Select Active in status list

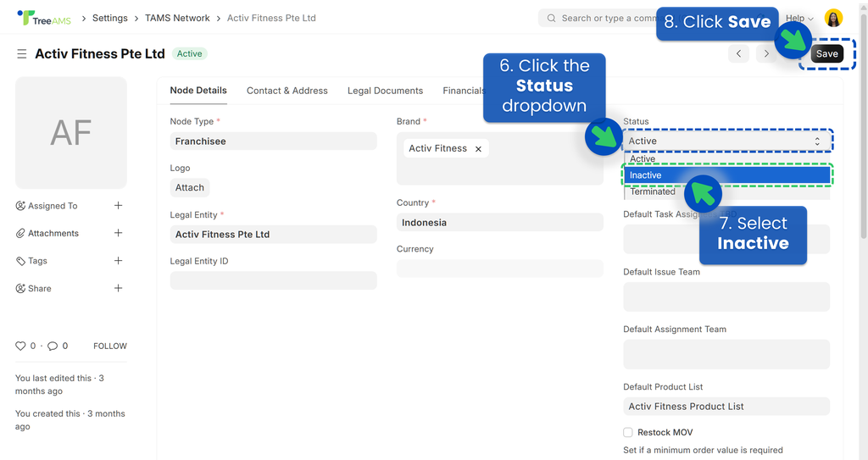(x=726, y=159)
